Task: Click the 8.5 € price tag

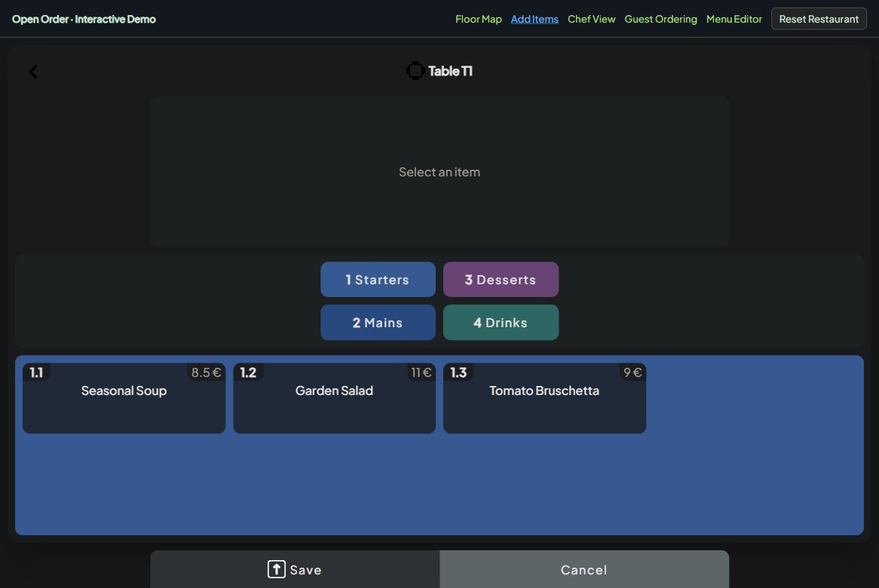Action: point(206,372)
